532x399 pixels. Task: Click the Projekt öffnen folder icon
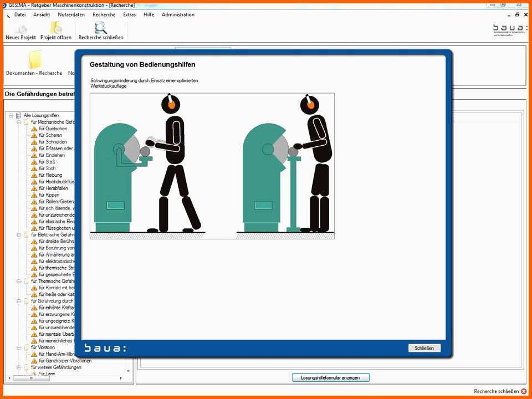[56, 28]
